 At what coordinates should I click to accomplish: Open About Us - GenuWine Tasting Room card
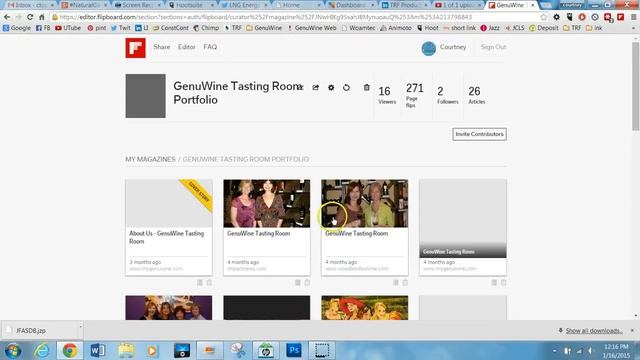(169, 227)
